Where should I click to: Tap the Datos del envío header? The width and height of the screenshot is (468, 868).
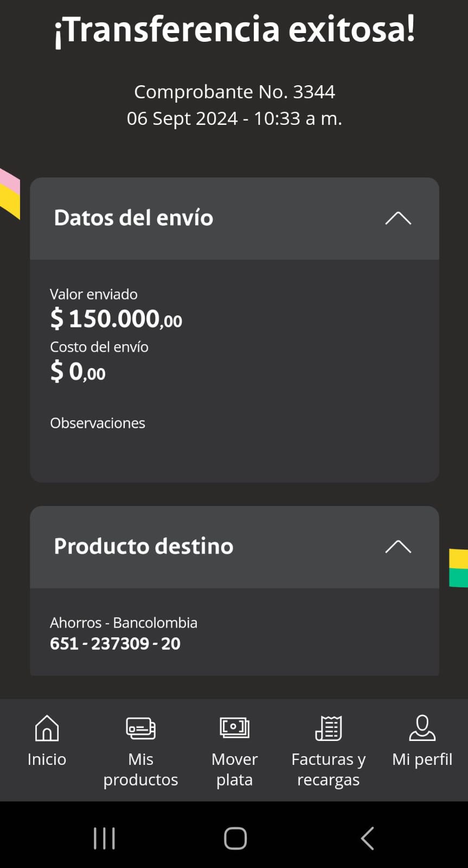click(x=133, y=218)
